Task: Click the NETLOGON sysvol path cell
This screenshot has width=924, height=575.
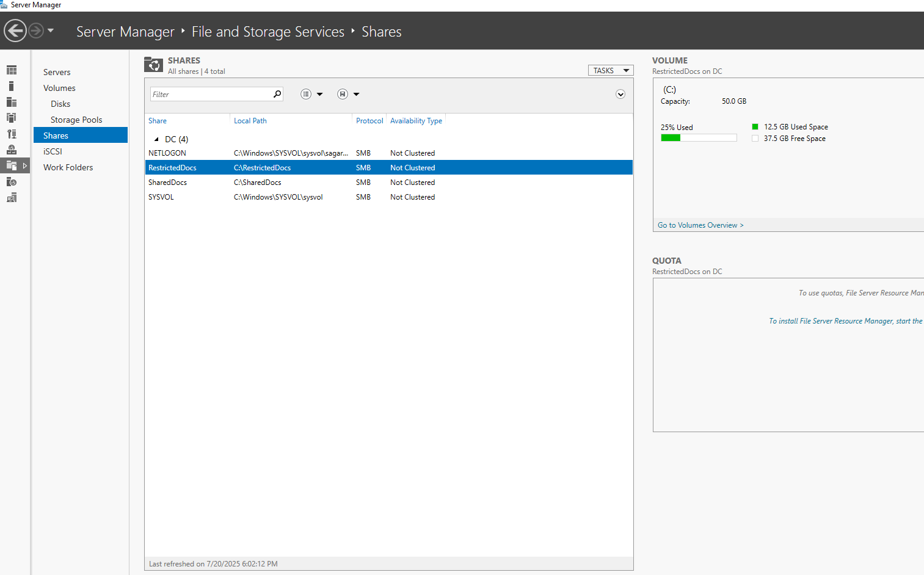Action: (x=291, y=153)
